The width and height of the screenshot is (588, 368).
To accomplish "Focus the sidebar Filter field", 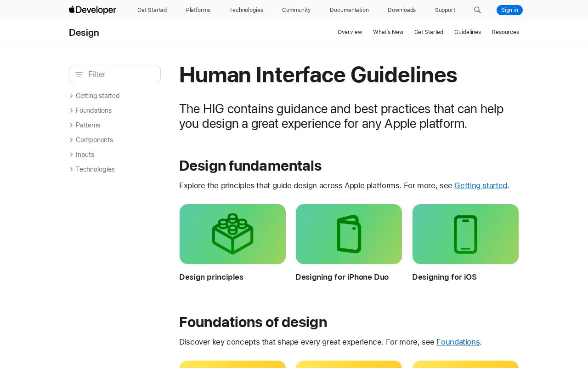I will 115,74.
